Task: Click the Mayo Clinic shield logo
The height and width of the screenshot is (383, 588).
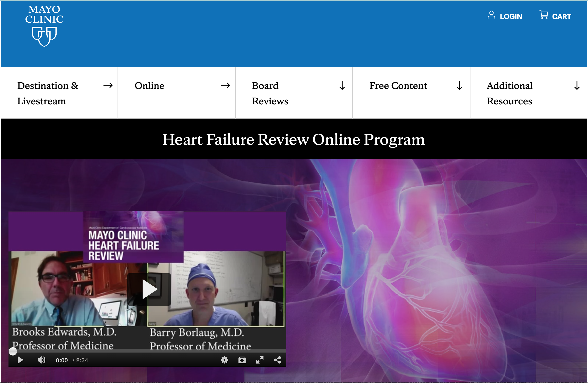Action: tap(44, 36)
